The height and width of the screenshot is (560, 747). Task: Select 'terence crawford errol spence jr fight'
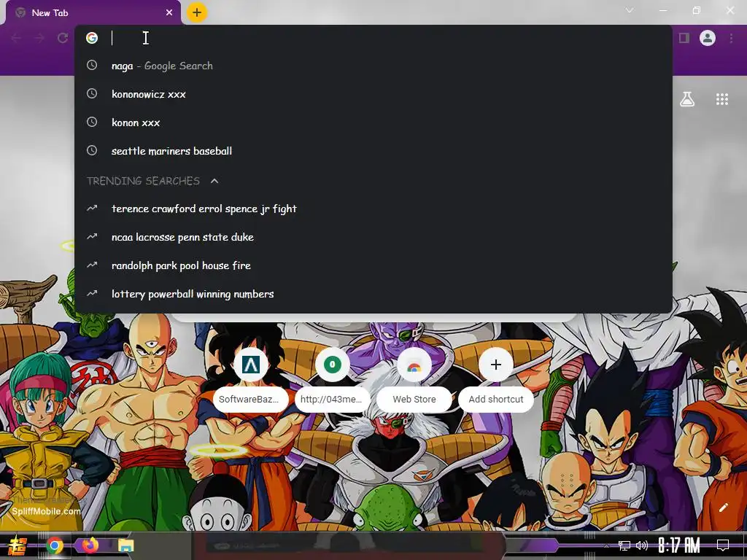[373, 209]
